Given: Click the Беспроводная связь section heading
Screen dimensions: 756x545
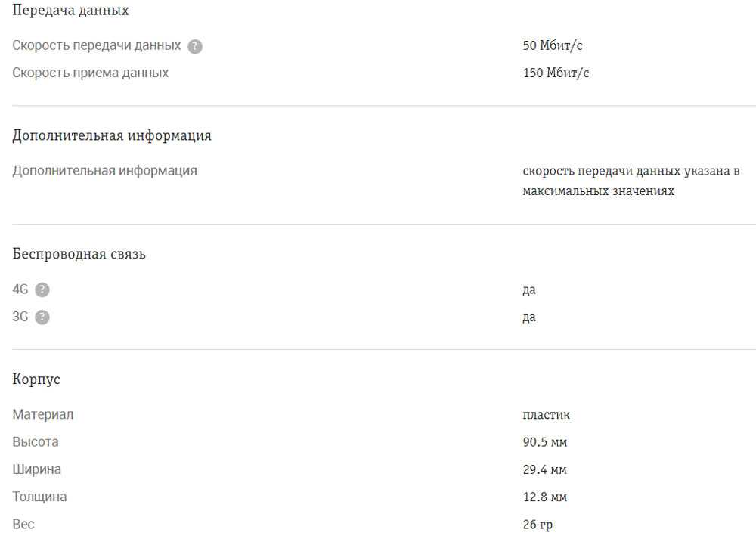Looking at the screenshot, I should pos(79,255).
